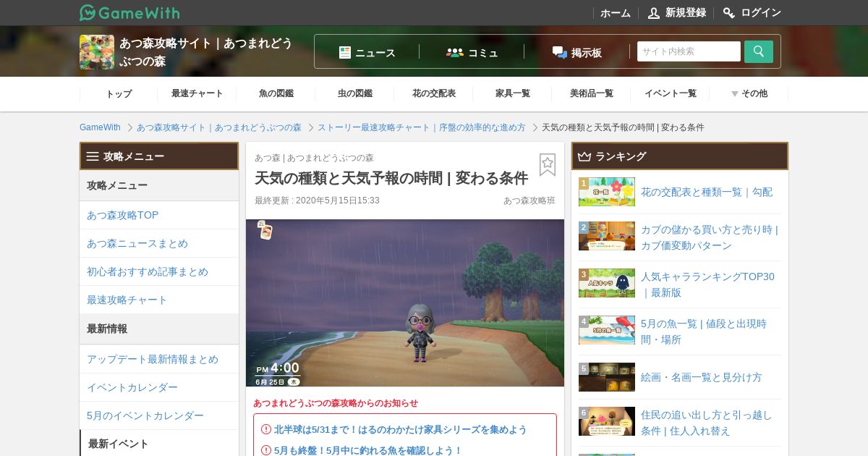Click the rank 5 painting thumbnail
This screenshot has height=456, width=868.
tap(607, 377)
